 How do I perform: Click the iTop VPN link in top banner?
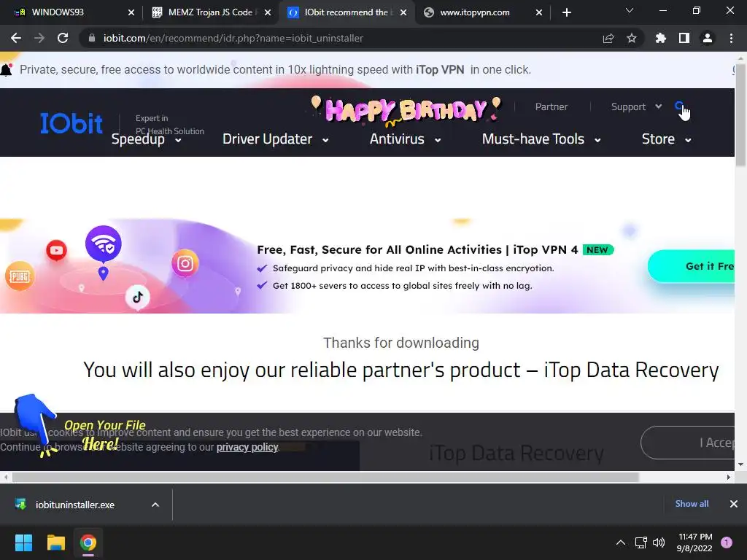tap(440, 69)
